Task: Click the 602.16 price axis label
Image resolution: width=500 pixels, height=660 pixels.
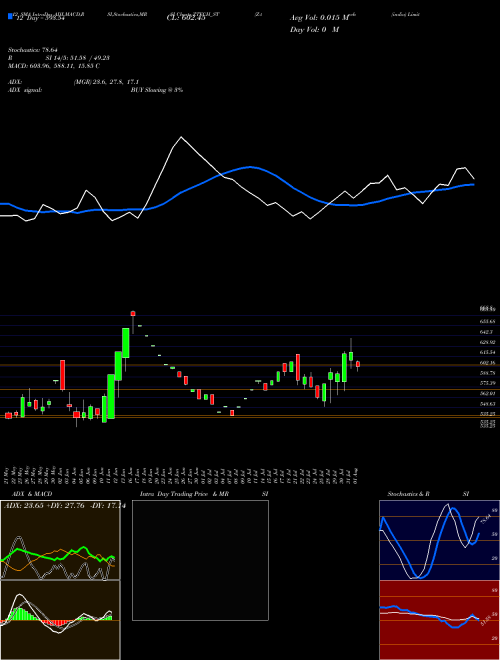Action: click(487, 363)
